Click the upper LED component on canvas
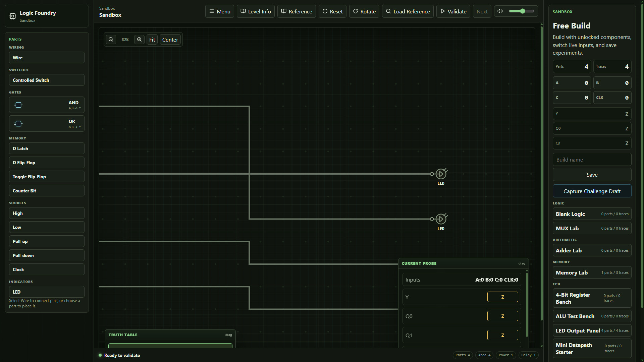The image size is (644, 362). 440,174
